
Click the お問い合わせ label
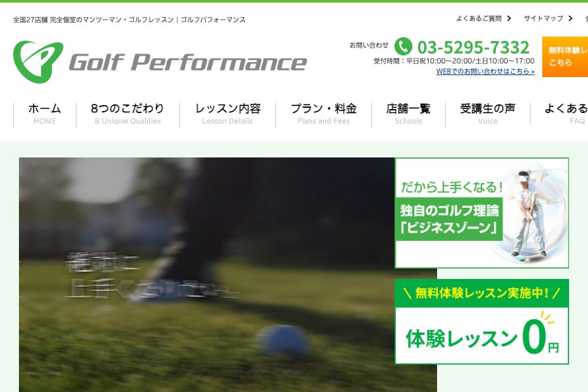click(369, 45)
